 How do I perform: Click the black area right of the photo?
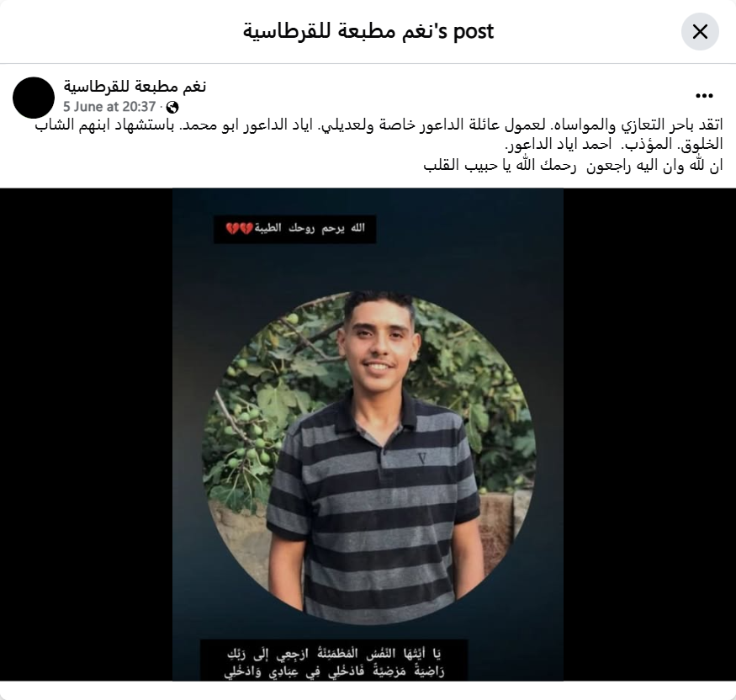click(649, 434)
